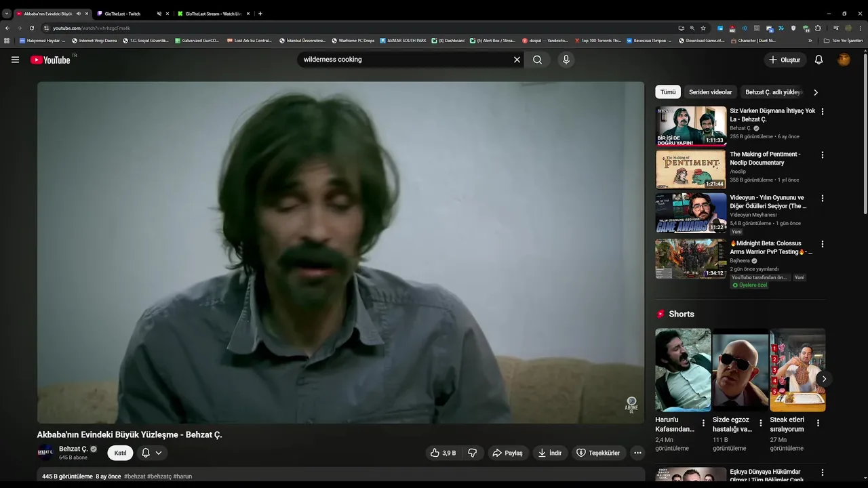Viewport: 868px width, 488px height.
Task: Click the video player to pause
Action: pyautogui.click(x=340, y=252)
